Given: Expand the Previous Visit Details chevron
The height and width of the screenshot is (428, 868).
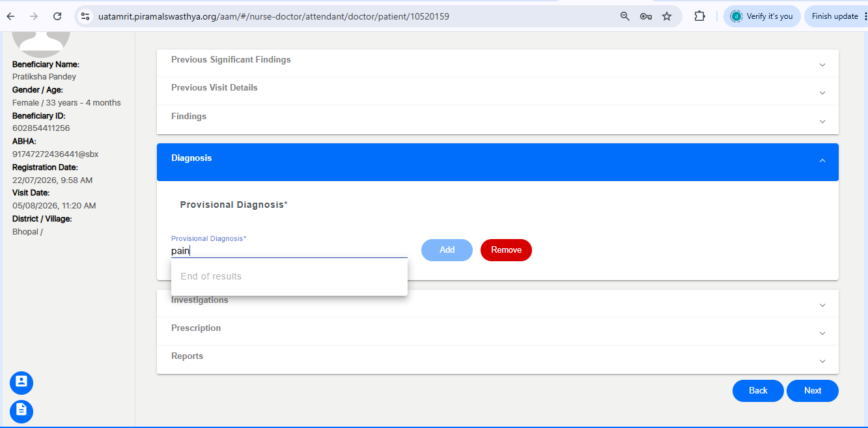Looking at the screenshot, I should point(822,93).
